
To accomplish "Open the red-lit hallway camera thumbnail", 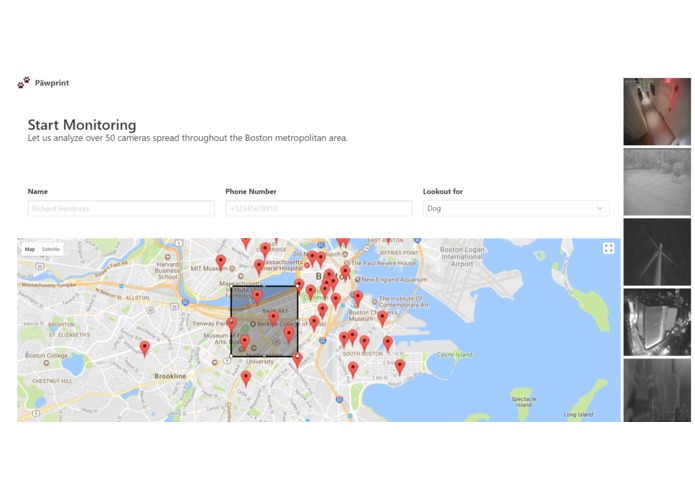I will (x=657, y=112).
